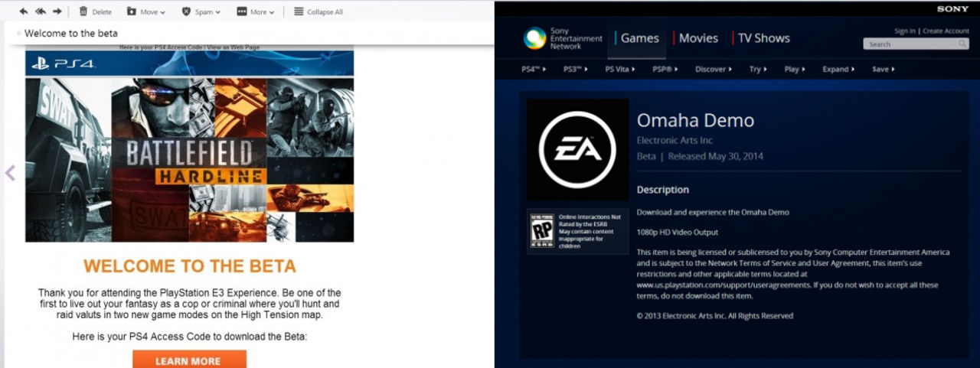This screenshot has height=368, width=980.
Task: Click the Forward arrow in the mail toolbar
Action: tap(57, 11)
